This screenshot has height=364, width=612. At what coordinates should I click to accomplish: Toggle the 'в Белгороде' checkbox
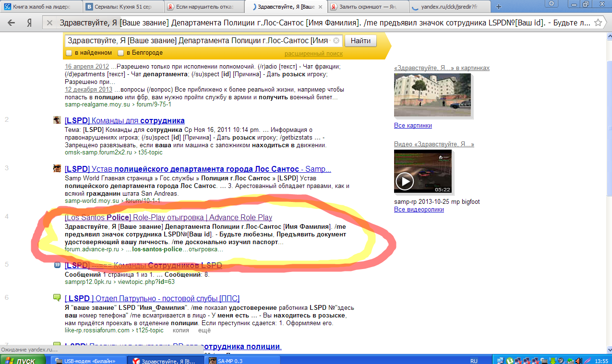(x=121, y=53)
